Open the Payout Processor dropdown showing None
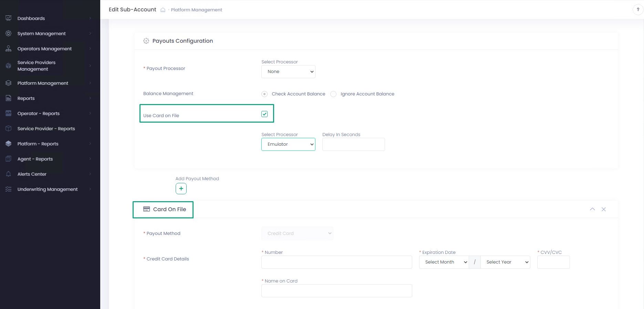Viewport: 644px width, 309px height. [x=288, y=72]
